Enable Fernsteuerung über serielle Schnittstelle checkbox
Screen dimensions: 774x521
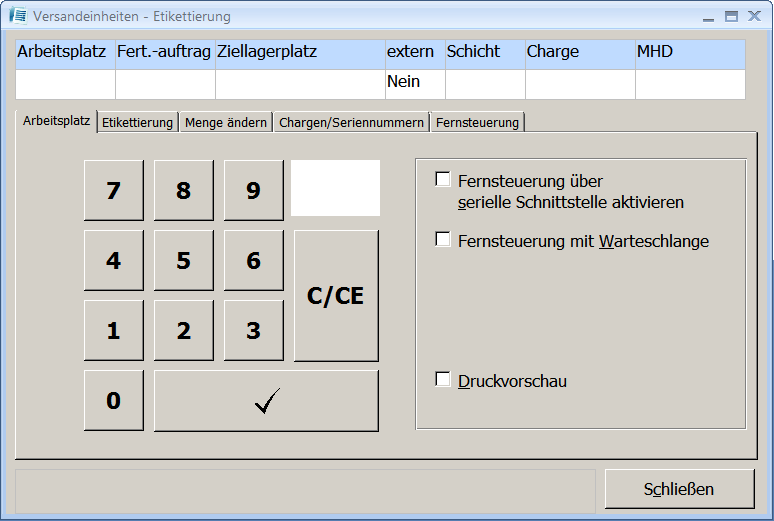click(x=443, y=180)
